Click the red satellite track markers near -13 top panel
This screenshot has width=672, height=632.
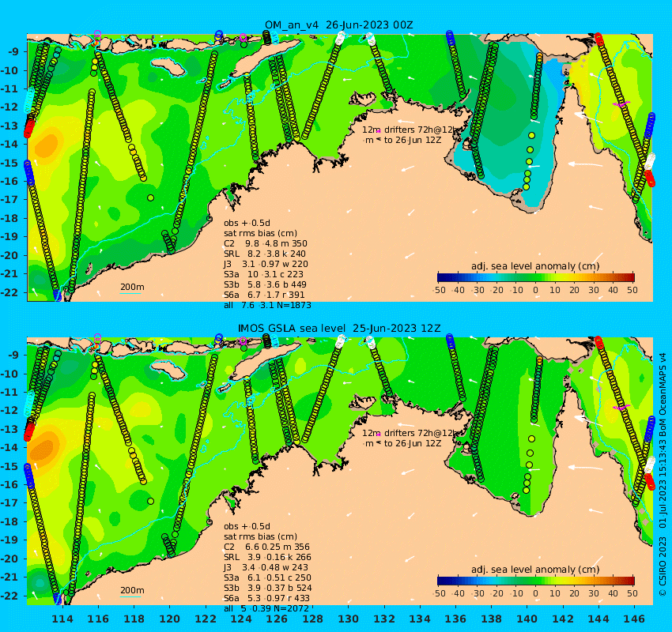[x=29, y=128]
